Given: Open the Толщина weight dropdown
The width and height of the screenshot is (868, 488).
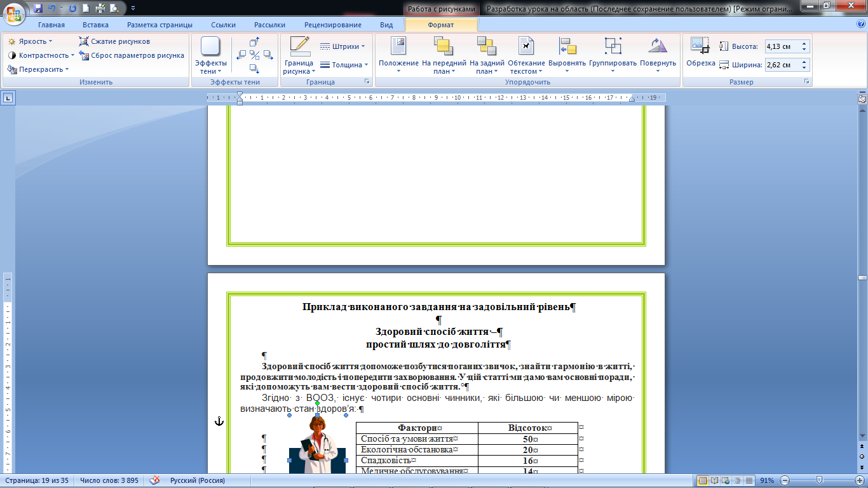Looking at the screenshot, I should point(344,65).
